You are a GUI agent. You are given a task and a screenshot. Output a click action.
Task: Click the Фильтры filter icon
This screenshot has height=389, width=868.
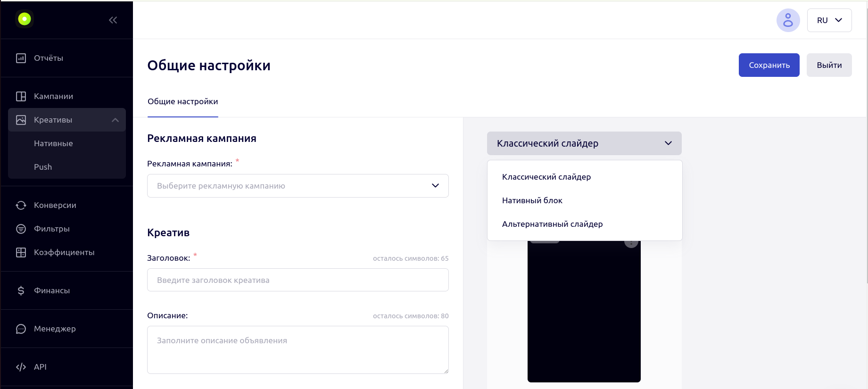click(21, 229)
